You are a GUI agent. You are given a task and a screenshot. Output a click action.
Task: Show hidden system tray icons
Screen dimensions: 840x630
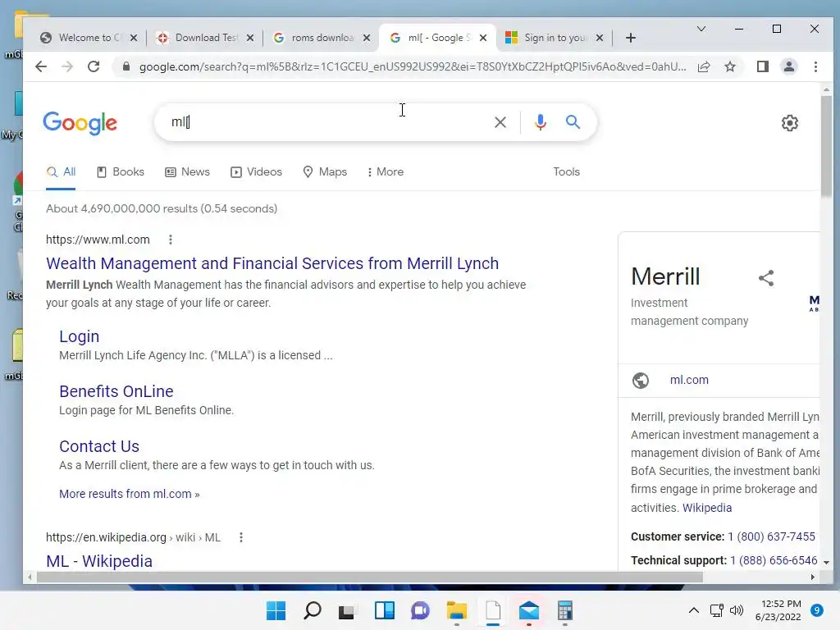pos(693,610)
